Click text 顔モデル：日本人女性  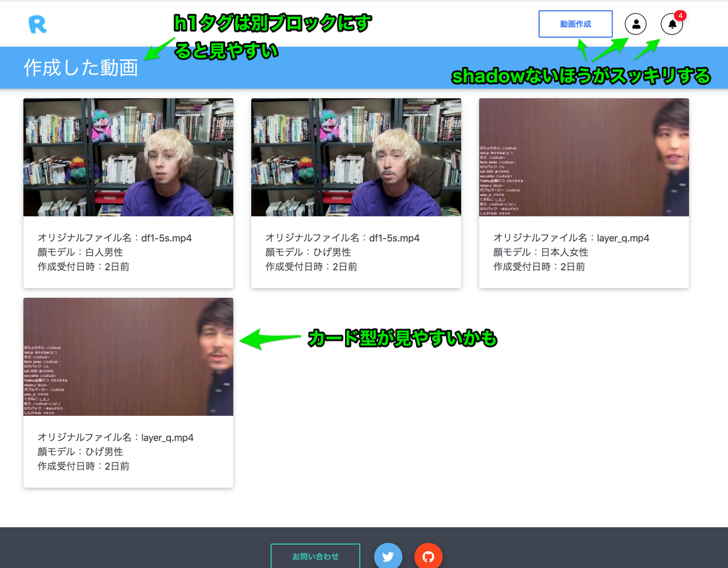(x=541, y=252)
